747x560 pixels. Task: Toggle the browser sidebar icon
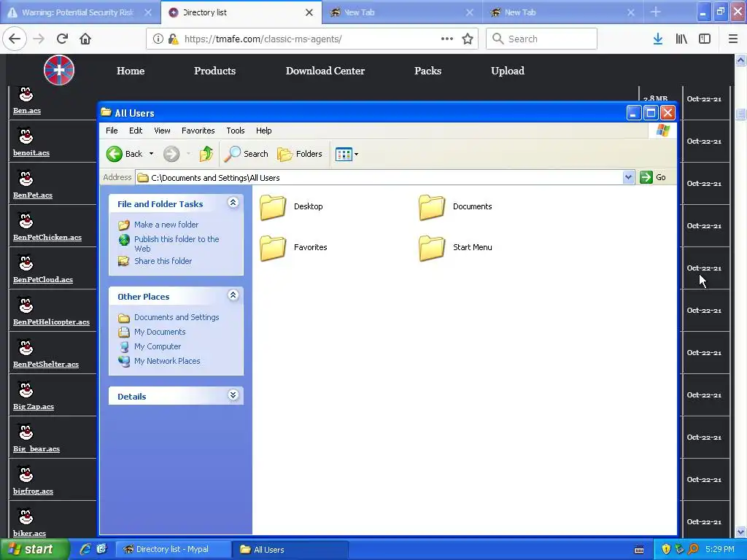(x=705, y=39)
